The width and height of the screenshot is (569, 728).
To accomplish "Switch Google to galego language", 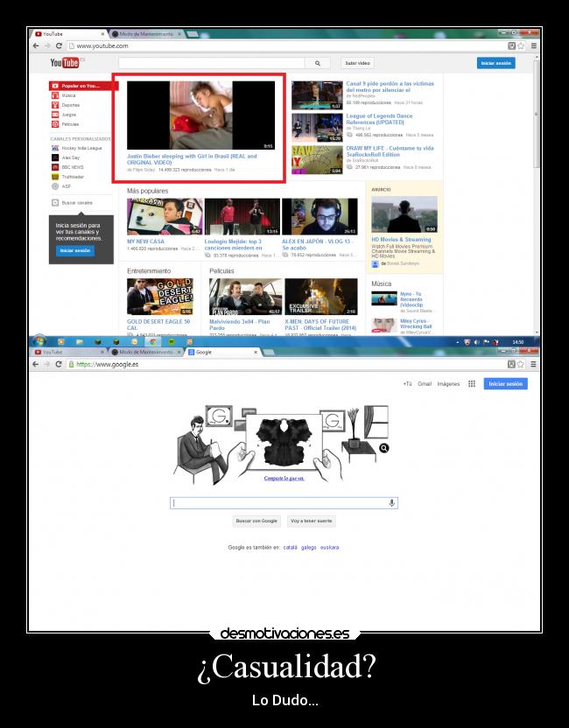I will click(308, 548).
